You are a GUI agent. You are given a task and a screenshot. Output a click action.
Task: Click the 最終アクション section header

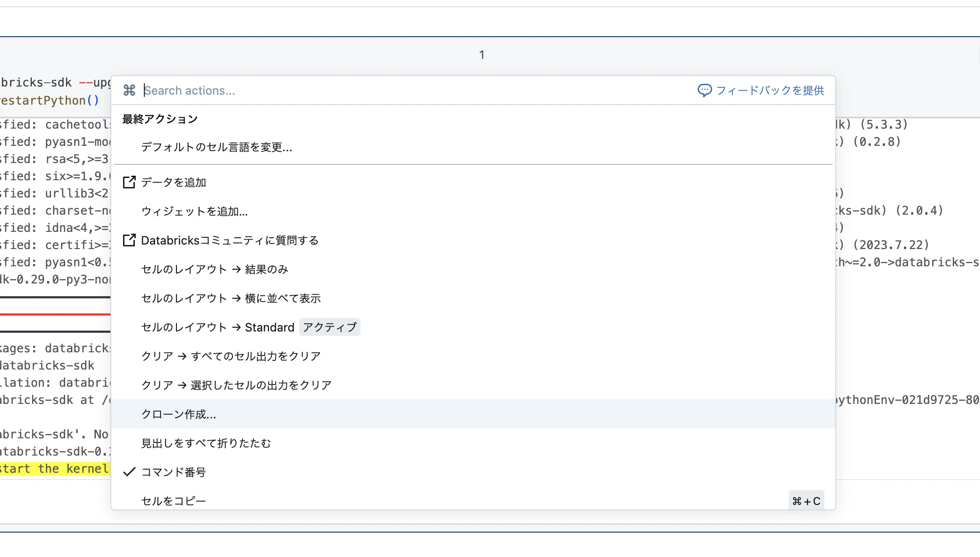160,119
